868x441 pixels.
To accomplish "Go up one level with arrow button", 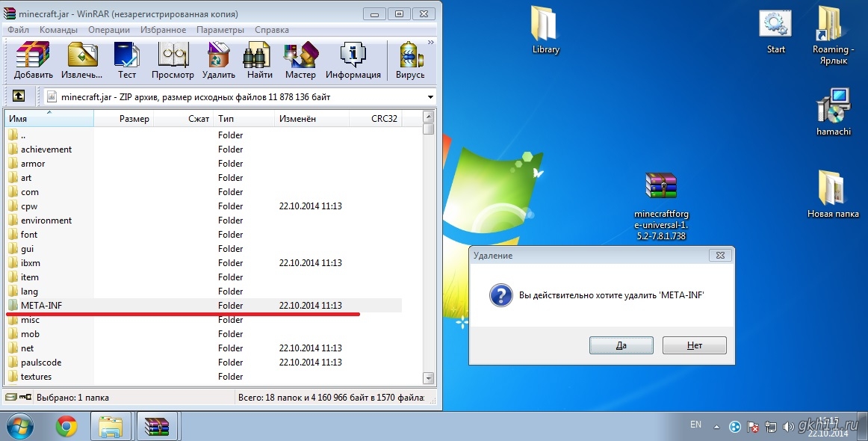I will click(x=18, y=96).
